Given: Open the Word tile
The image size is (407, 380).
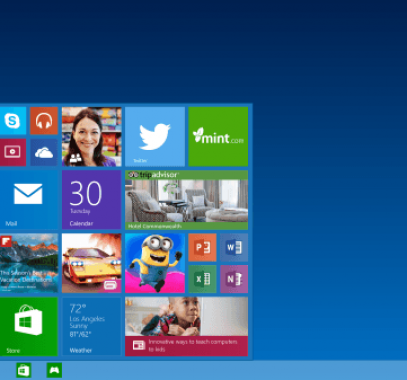Looking at the screenshot, I should coord(234,247).
